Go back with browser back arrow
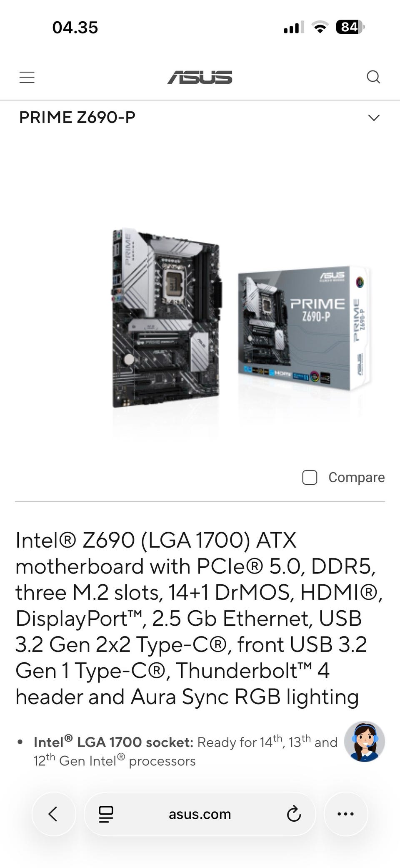The image size is (400, 868). coord(54,814)
